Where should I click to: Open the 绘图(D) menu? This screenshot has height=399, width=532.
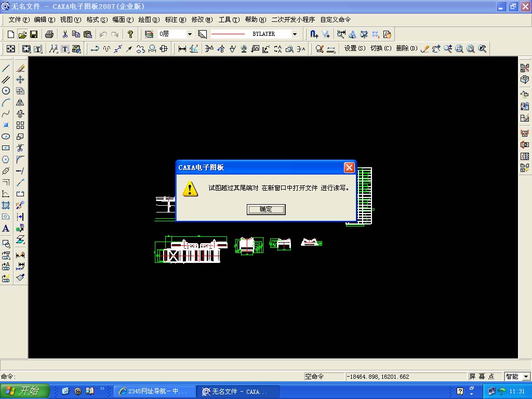click(149, 20)
